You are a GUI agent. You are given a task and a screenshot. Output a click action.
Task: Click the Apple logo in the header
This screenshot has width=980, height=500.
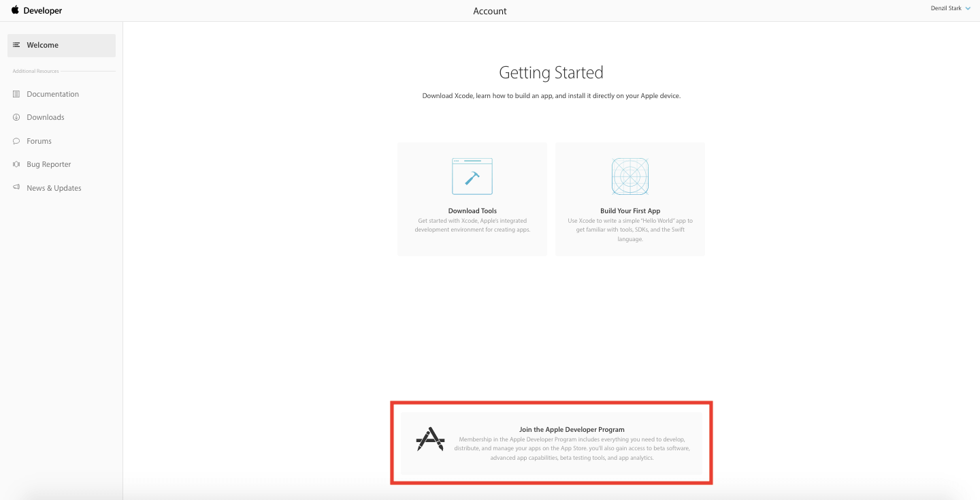pyautogui.click(x=15, y=10)
